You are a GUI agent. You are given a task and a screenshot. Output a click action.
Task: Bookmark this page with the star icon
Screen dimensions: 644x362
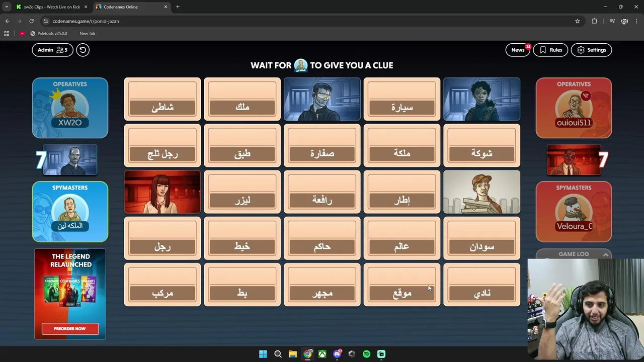[578, 21]
